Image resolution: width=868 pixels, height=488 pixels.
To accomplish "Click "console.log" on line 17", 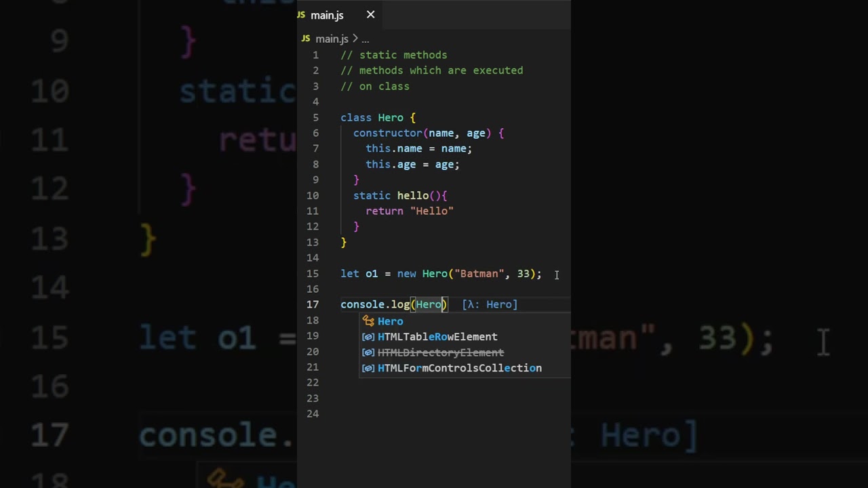I will 375,305.
